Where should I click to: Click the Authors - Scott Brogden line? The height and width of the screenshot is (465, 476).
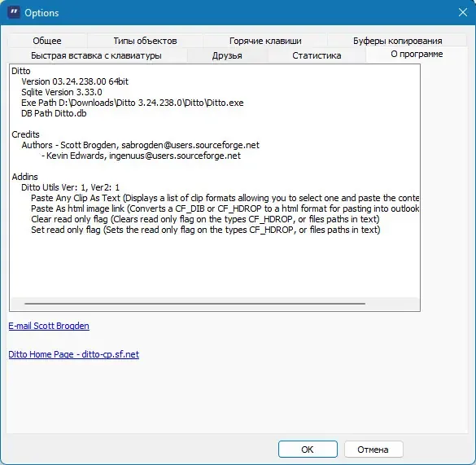pyautogui.click(x=140, y=145)
